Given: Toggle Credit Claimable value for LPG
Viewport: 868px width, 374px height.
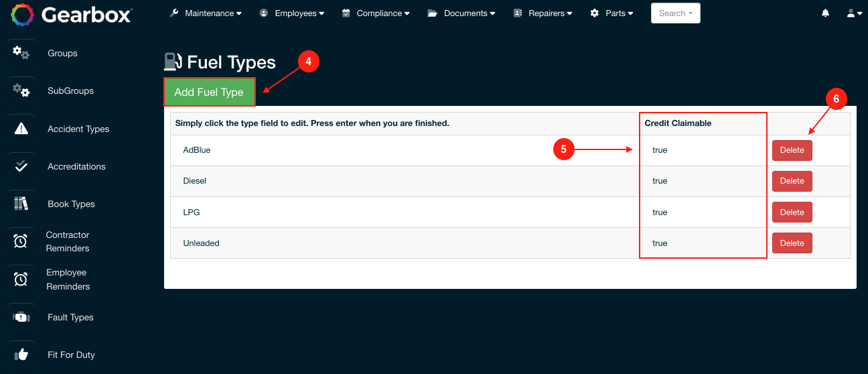Looking at the screenshot, I should coord(660,212).
